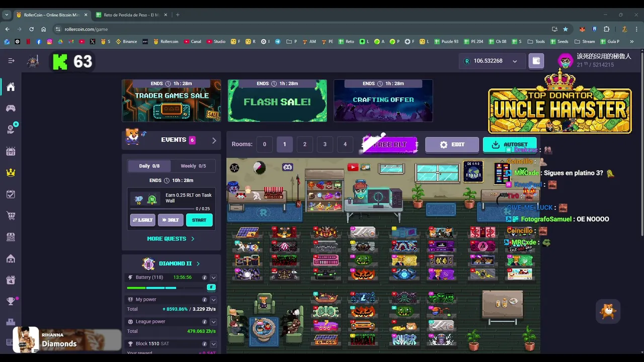Open the hamburger sidebar menu
644x362 pixels.
tap(11, 61)
